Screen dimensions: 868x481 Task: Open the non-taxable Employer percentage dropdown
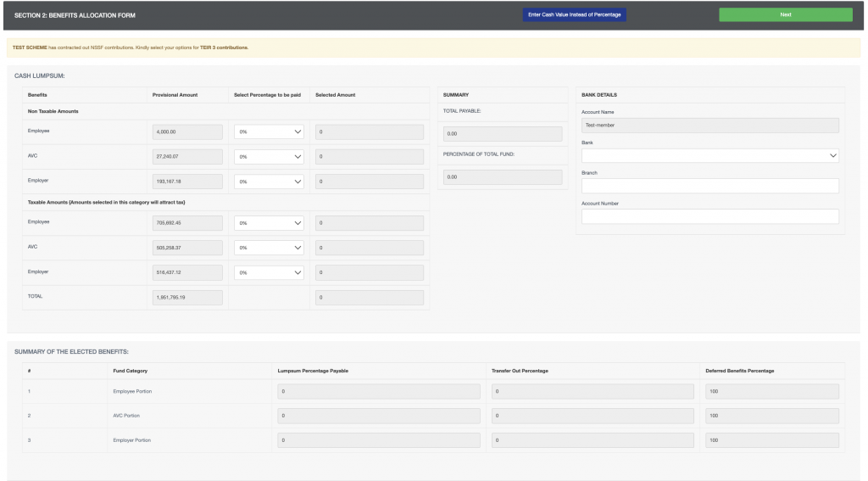coord(269,182)
